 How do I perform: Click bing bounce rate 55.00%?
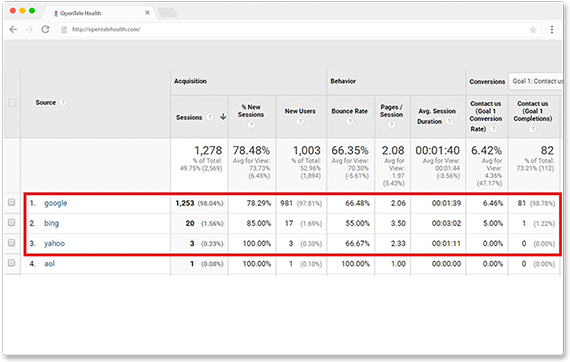(357, 223)
